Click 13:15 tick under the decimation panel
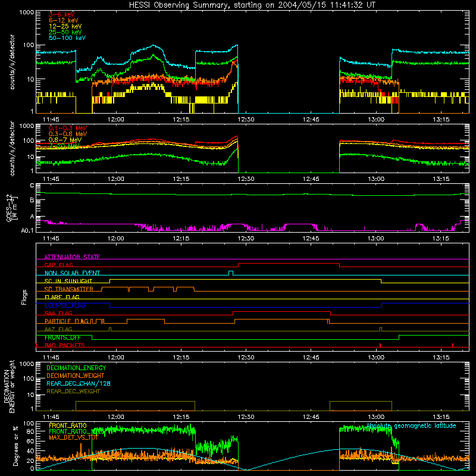Screen dimensions: 476x476 [x=441, y=417]
